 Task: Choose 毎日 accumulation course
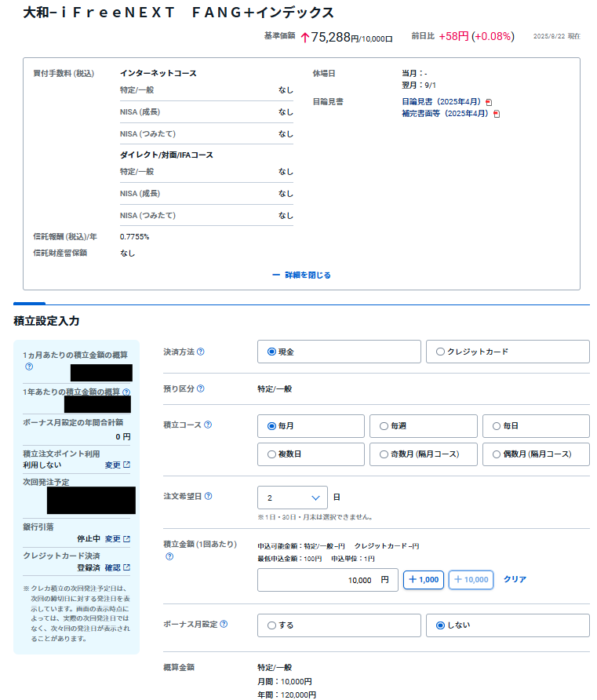pos(536,426)
